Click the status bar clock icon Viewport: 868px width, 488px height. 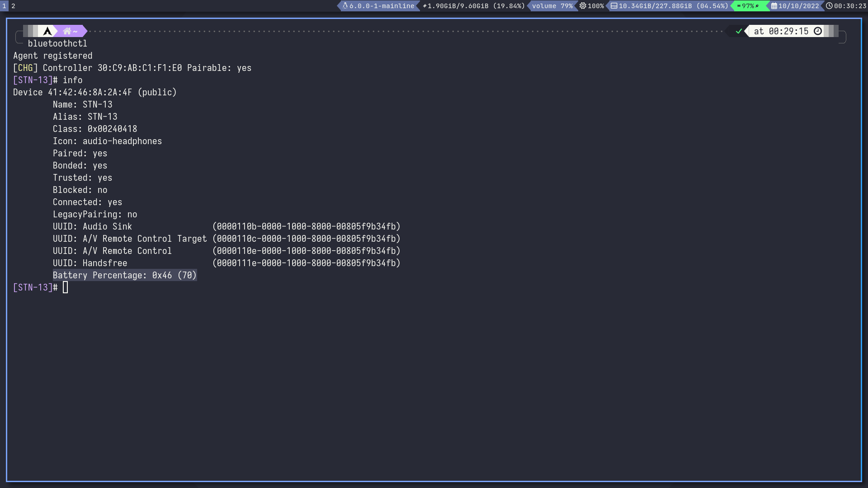pos(829,6)
